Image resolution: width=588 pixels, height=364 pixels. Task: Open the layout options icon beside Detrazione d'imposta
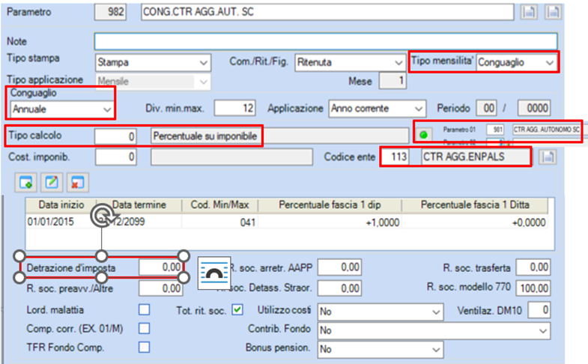pyautogui.click(x=214, y=273)
